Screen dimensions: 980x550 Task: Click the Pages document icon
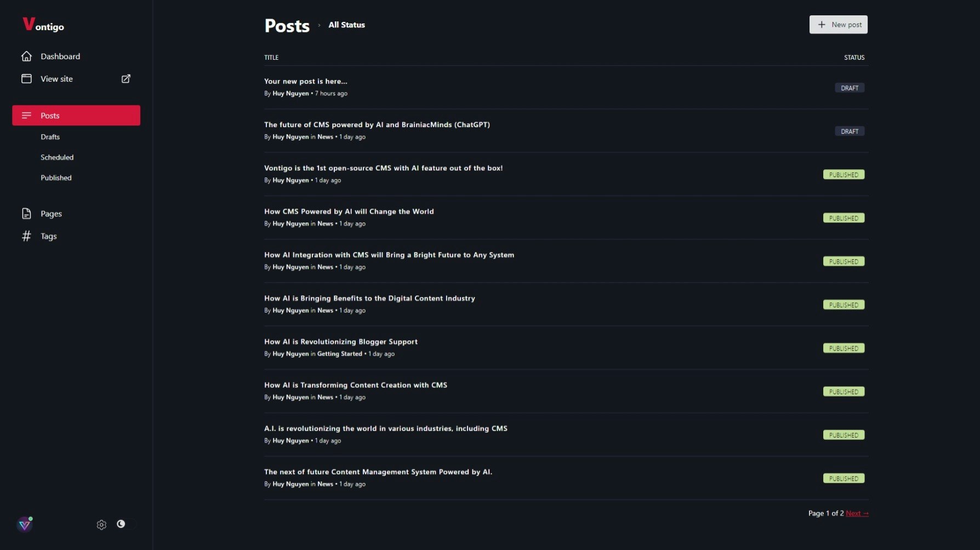click(26, 214)
